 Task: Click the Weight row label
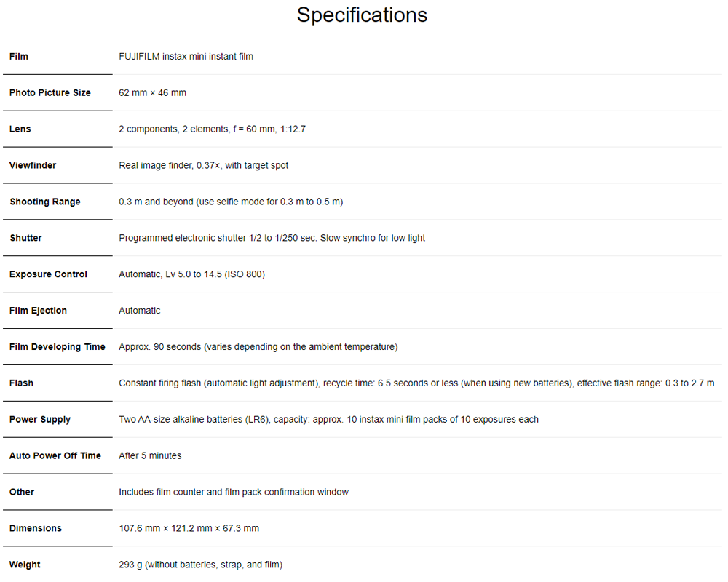tap(25, 565)
